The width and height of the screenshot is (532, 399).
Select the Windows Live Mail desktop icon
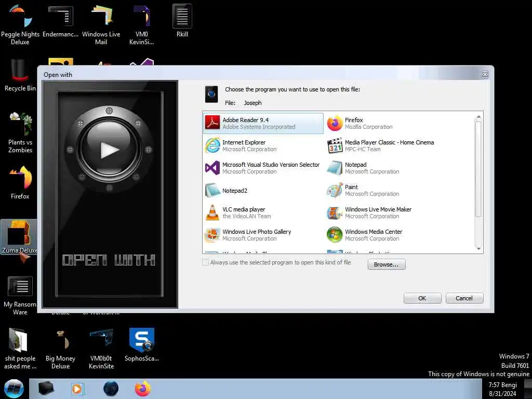tap(101, 25)
